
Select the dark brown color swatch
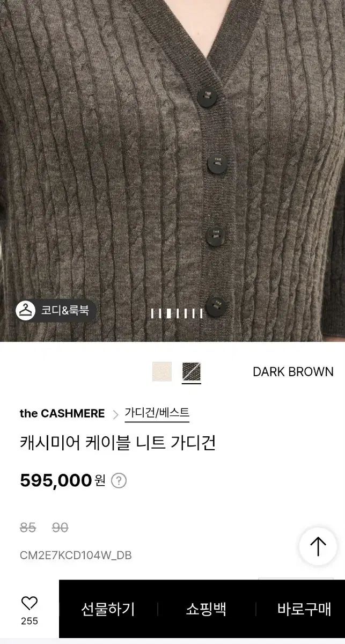click(x=192, y=371)
